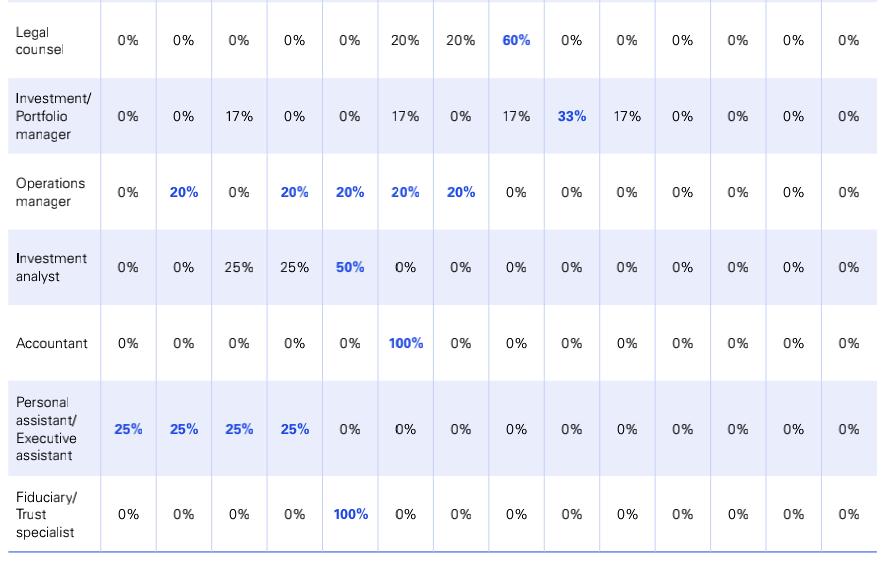The height and width of the screenshot is (561, 883).
Task: Click the Personal assistant/Executive assistant label
Action: (46, 429)
